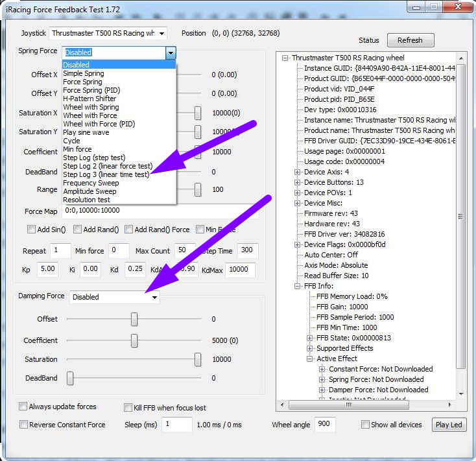Expand Spring Force: Not Downloaded
The height and width of the screenshot is (461, 476).
tap(322, 380)
